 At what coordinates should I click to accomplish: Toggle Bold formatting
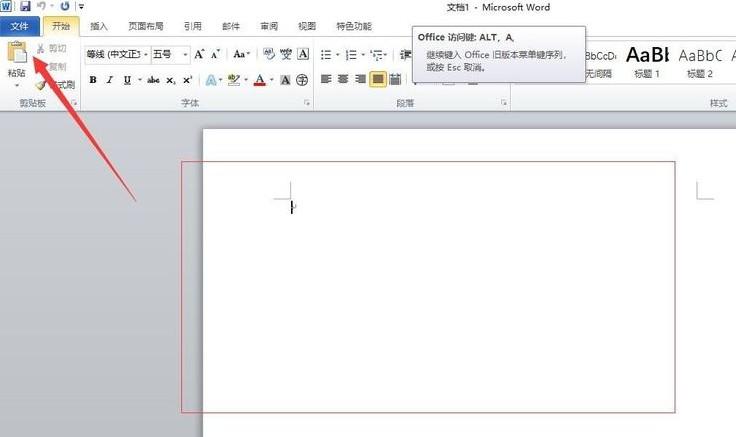[x=93, y=80]
